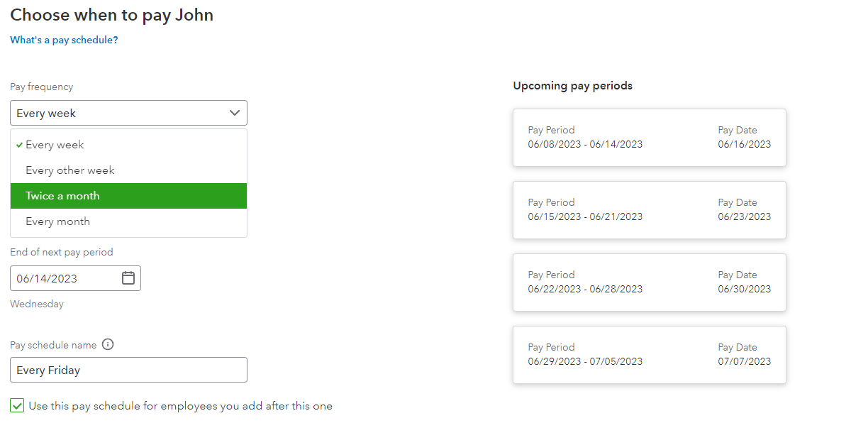This screenshot has height=445, width=868.
Task: Select the 06/08/2023 - 06/14/2023 pay period card
Action: pyautogui.click(x=649, y=138)
